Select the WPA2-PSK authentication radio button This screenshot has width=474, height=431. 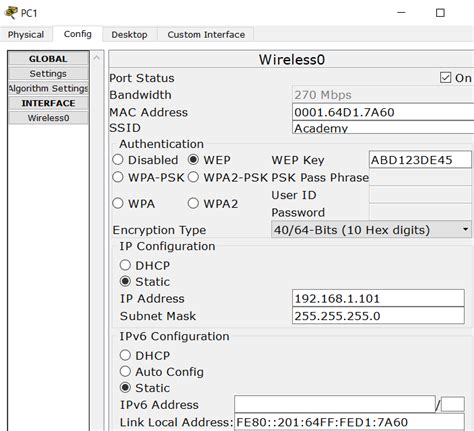click(193, 177)
